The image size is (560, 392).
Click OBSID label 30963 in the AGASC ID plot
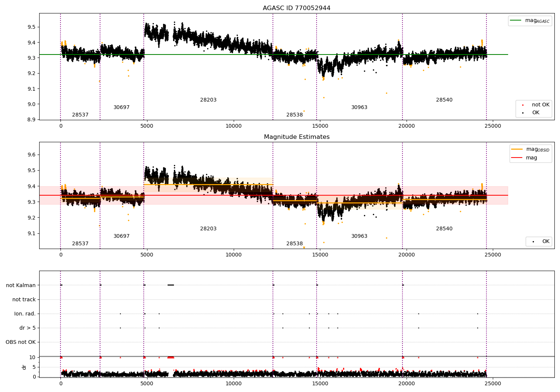point(359,108)
